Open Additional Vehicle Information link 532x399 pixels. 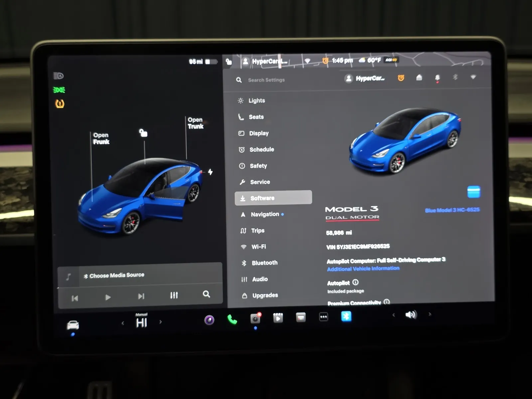click(x=363, y=269)
